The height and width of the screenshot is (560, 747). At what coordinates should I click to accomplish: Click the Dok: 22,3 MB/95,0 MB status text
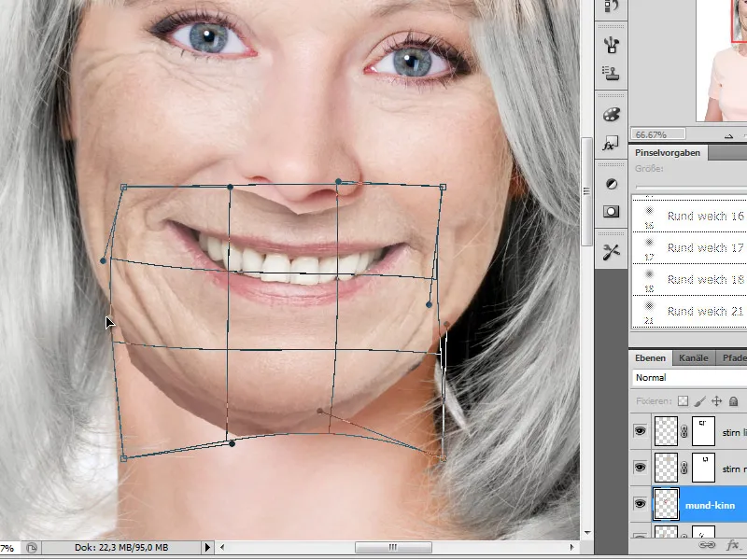121,548
